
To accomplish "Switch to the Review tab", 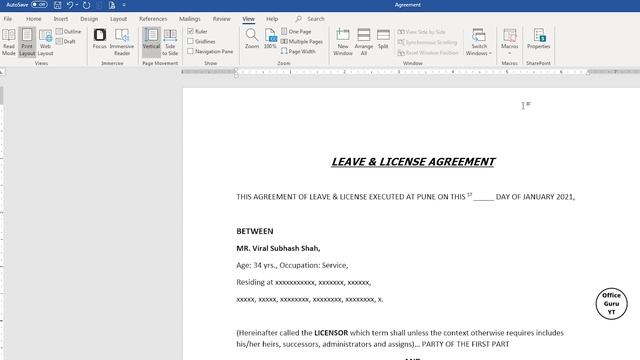I will [x=222, y=19].
